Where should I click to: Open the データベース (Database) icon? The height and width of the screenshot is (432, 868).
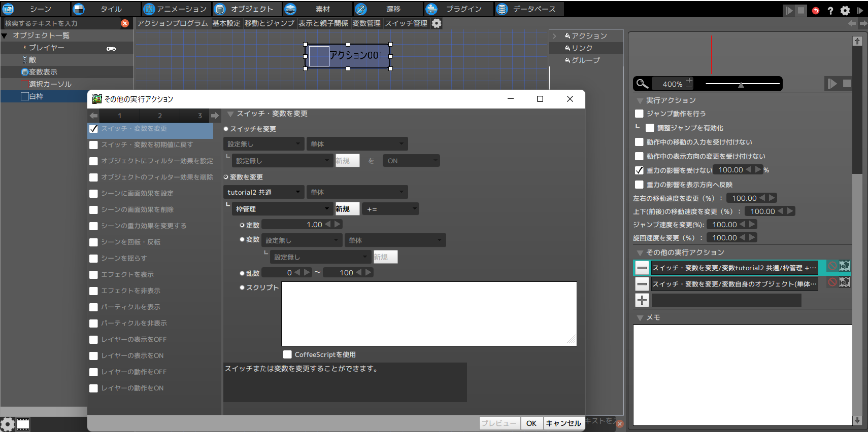502,9
